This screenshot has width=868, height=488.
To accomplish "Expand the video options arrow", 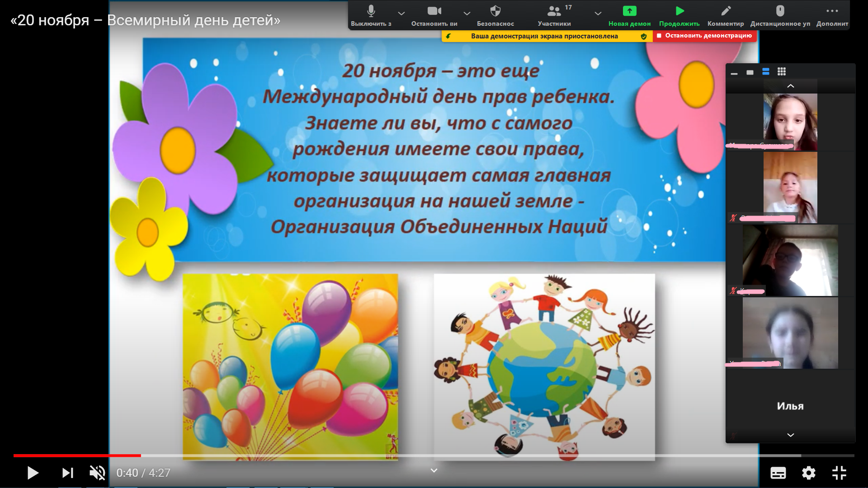I will click(x=467, y=14).
